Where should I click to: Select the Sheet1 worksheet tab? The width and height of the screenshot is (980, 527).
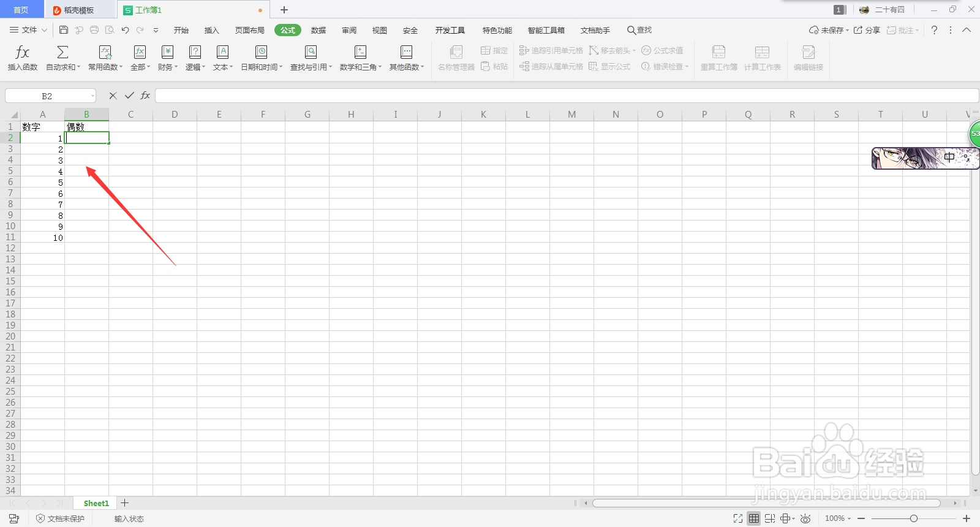pos(96,503)
